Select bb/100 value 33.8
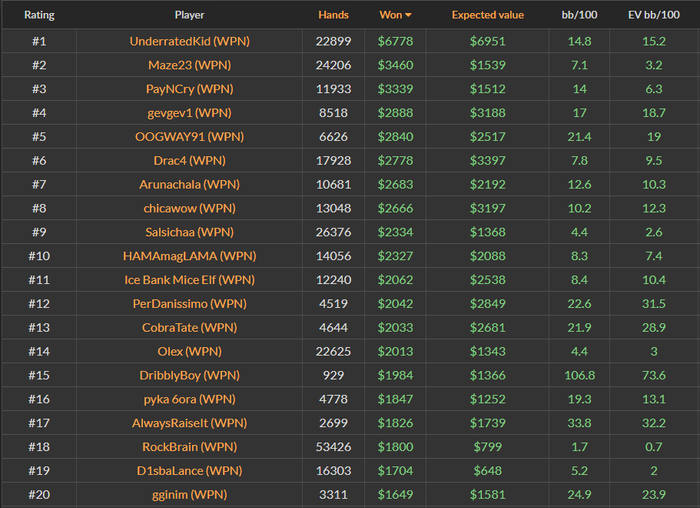Image resolution: width=700 pixels, height=508 pixels. tap(579, 423)
